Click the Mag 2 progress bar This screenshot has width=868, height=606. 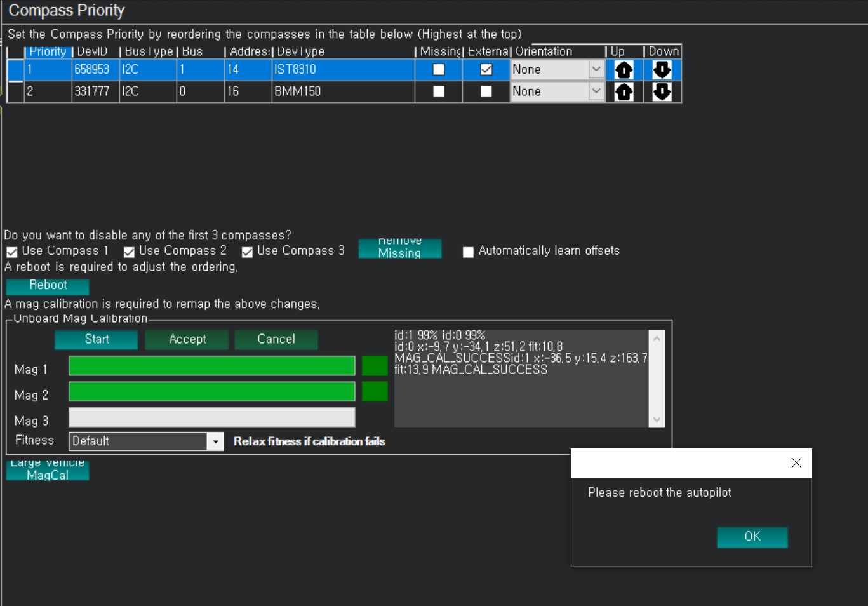click(x=212, y=392)
